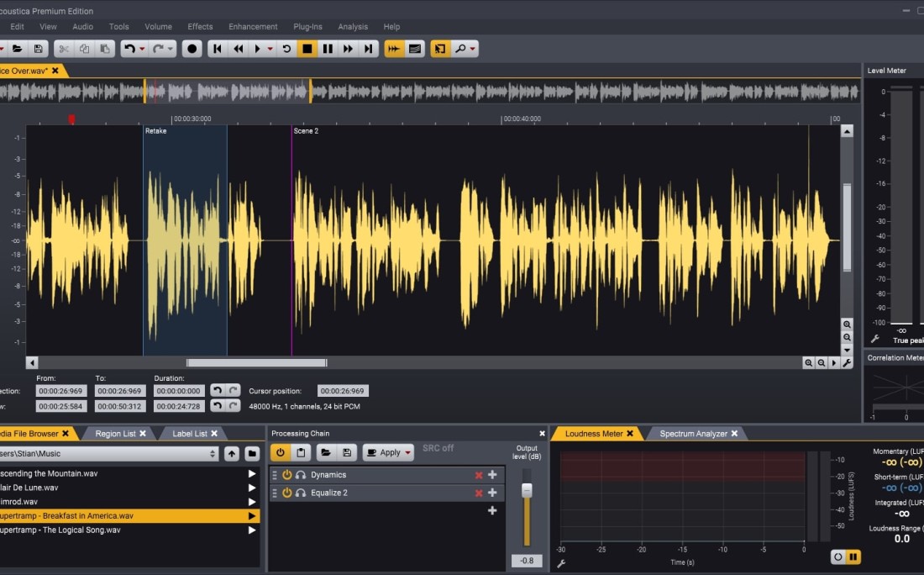Click the Scrub playback icon next to Stop
This screenshot has width=924, height=575.
[x=394, y=48]
